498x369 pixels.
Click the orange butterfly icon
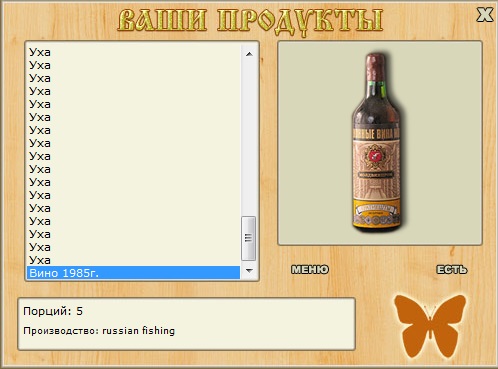point(430,325)
